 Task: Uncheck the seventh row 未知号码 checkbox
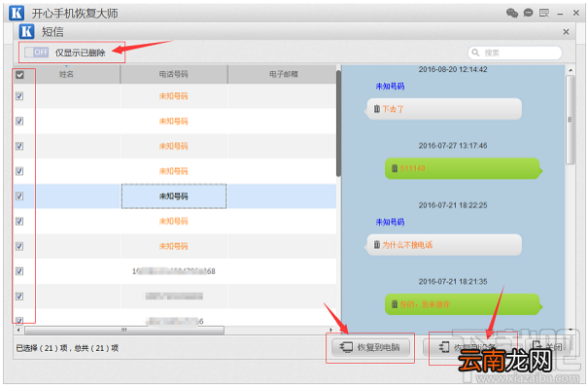19,246
